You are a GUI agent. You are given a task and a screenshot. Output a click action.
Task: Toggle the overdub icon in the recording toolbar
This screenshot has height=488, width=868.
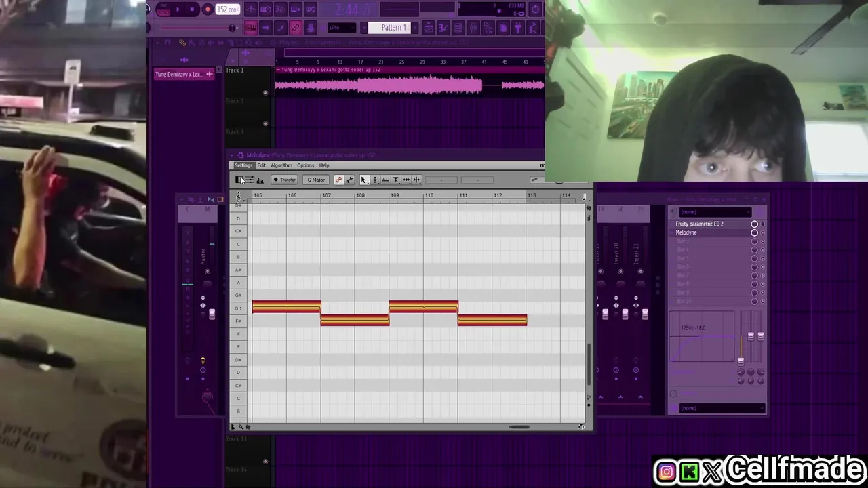[x=296, y=9]
